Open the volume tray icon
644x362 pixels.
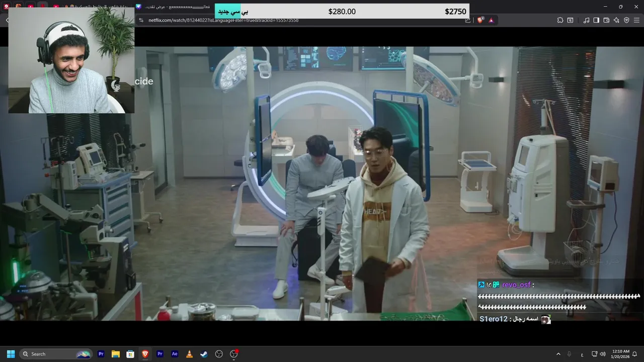point(603,354)
